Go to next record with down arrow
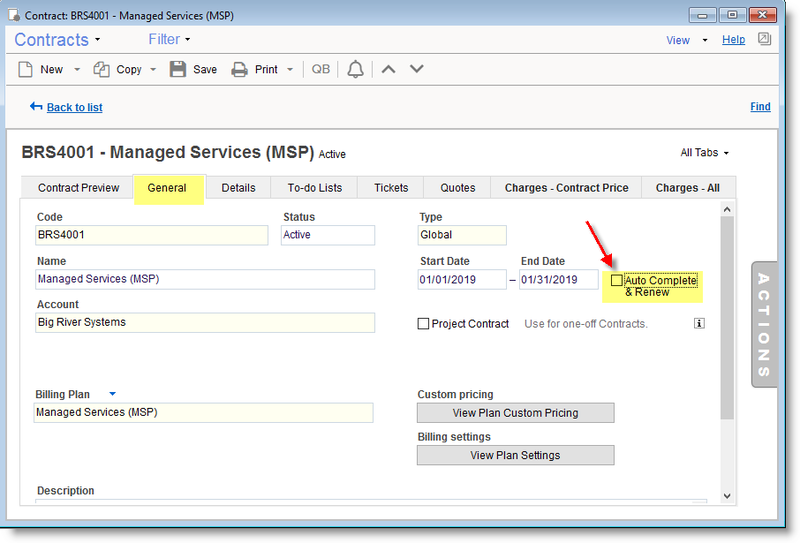Viewport: 800px width, 543px height. coord(417,69)
